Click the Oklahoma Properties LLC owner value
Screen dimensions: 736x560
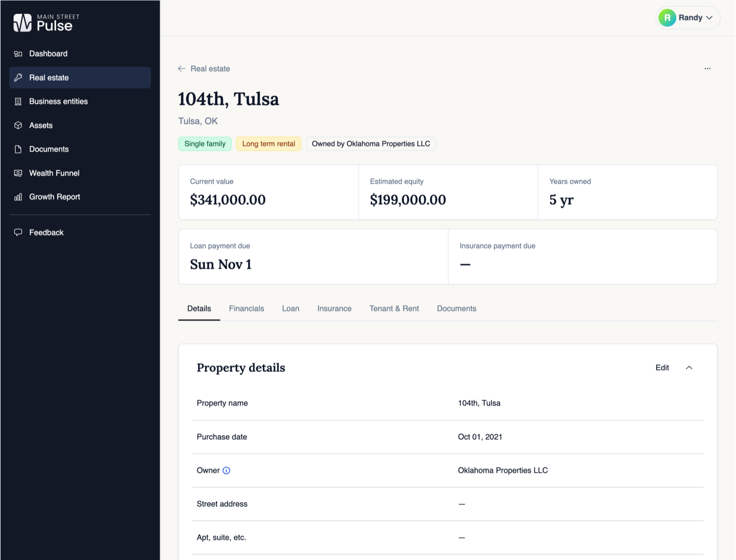[x=503, y=471]
